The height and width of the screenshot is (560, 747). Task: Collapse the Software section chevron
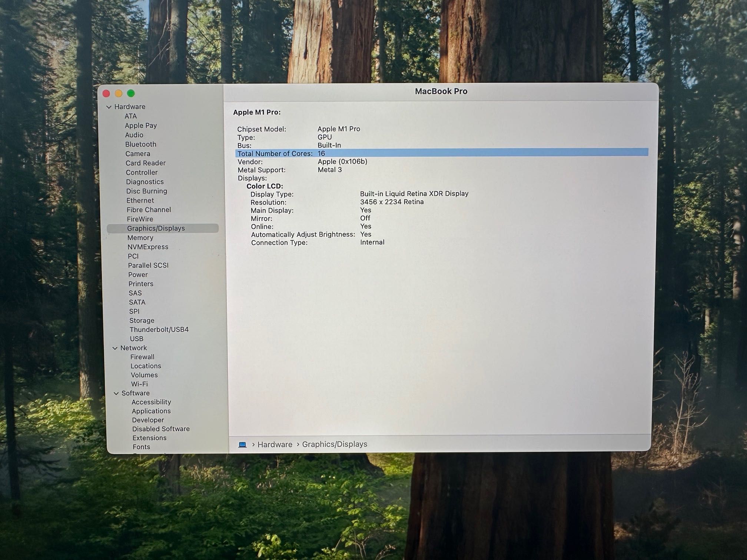click(x=116, y=393)
